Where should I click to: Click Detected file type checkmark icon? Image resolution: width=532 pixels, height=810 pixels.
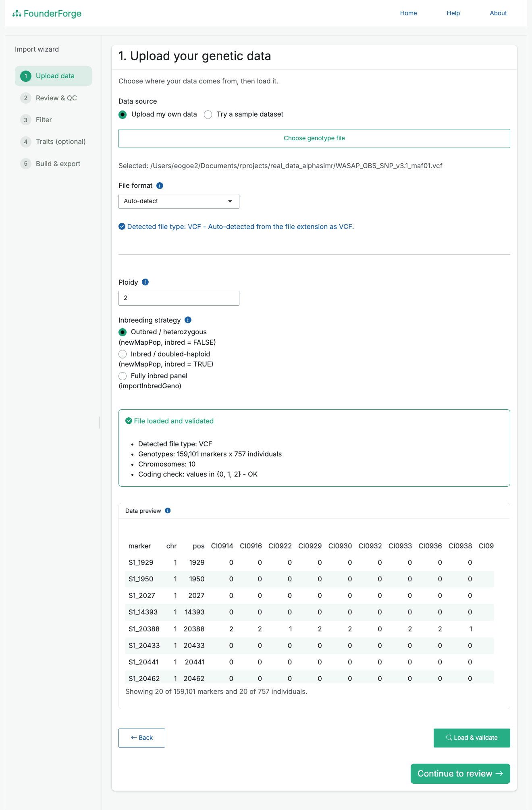click(x=122, y=227)
